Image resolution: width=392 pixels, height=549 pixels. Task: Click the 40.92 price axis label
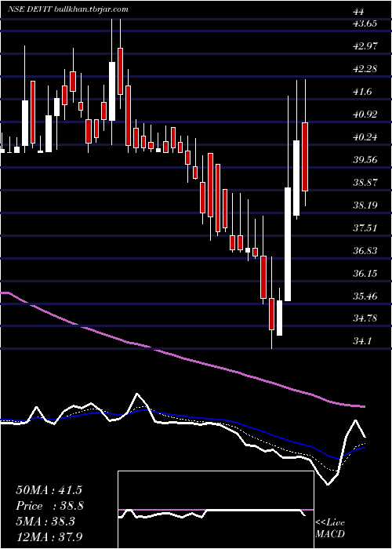click(x=365, y=115)
